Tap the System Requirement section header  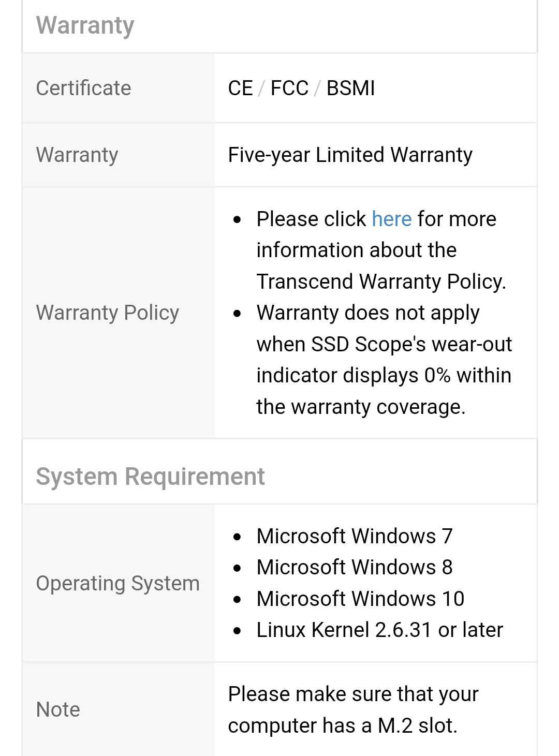click(150, 477)
